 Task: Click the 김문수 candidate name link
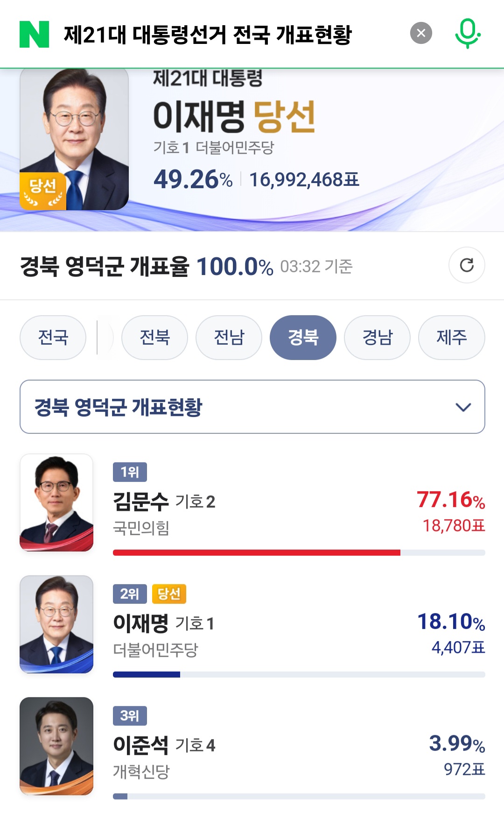point(140,502)
